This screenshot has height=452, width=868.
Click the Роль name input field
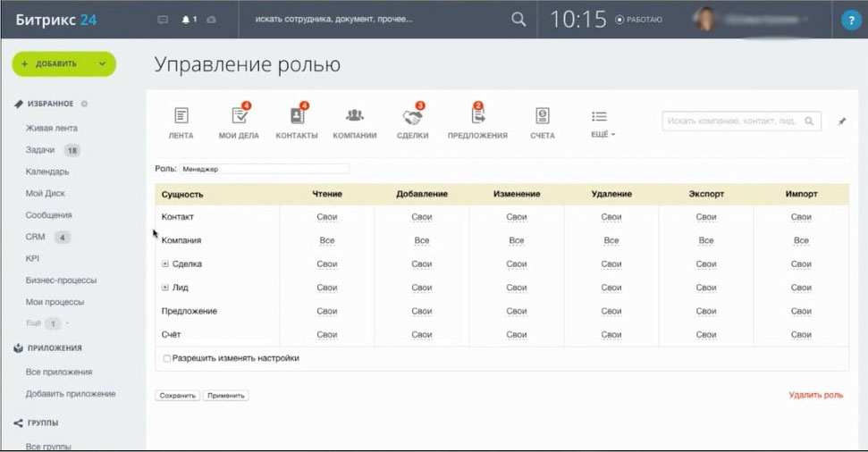click(x=264, y=168)
